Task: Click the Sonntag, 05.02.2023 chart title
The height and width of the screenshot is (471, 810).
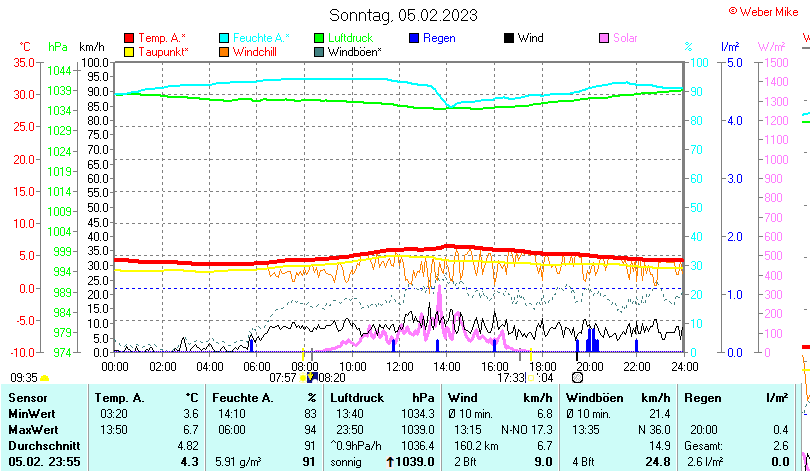Action: (x=403, y=15)
